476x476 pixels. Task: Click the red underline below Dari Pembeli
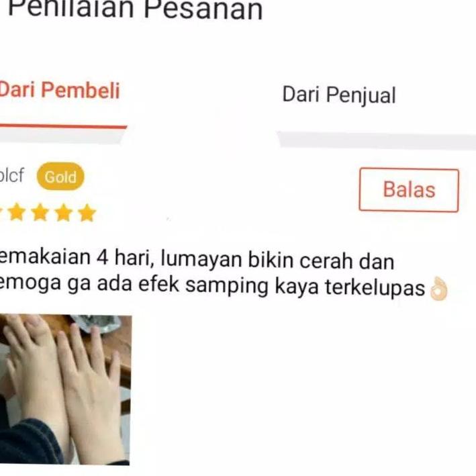(x=63, y=126)
